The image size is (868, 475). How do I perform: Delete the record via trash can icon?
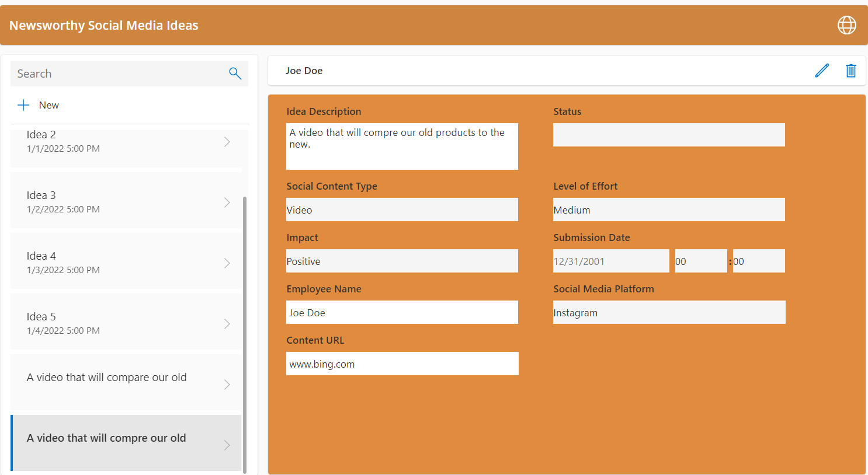click(x=850, y=70)
